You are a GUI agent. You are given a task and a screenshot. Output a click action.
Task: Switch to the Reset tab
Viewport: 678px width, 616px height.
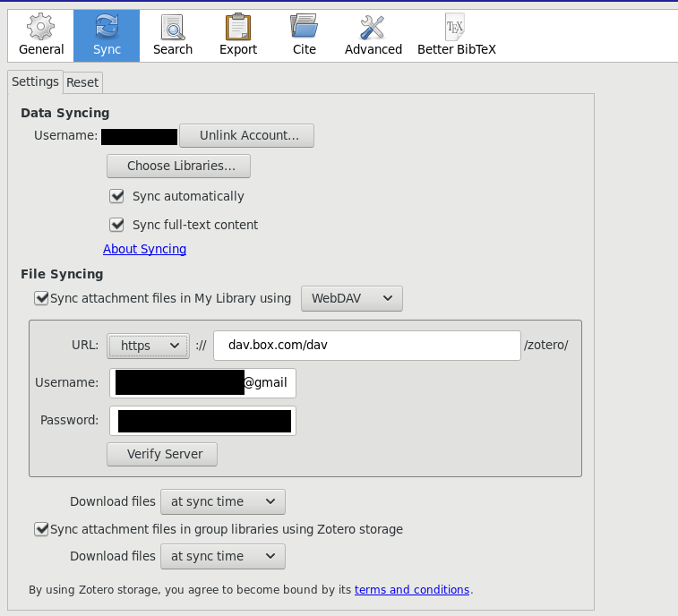click(x=82, y=82)
